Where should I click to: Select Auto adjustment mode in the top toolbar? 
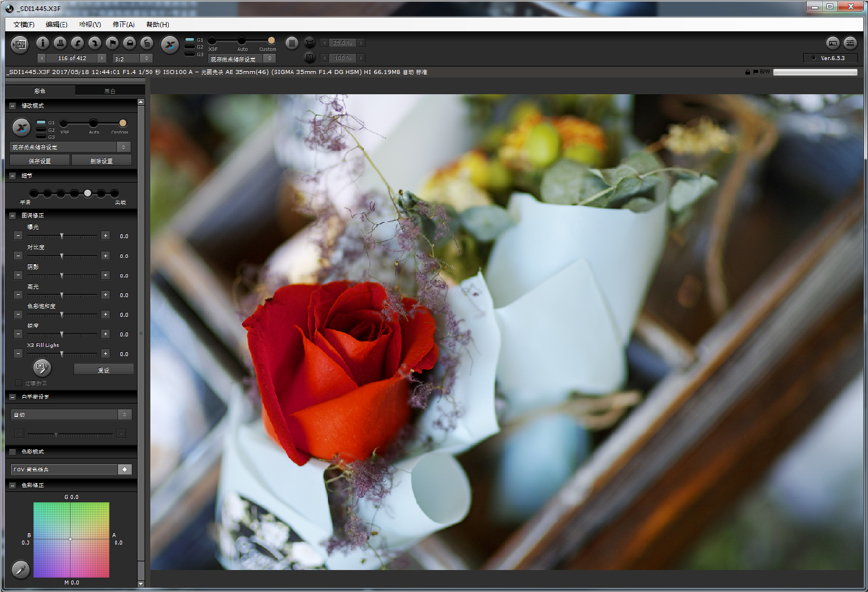242,40
